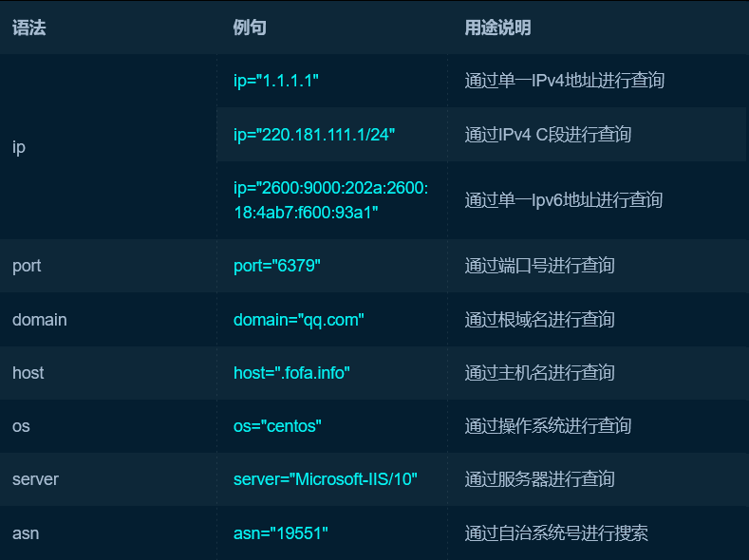Image resolution: width=749 pixels, height=560 pixels.
Task: Click the ip="1.1.1.1" example query
Action: 276,81
